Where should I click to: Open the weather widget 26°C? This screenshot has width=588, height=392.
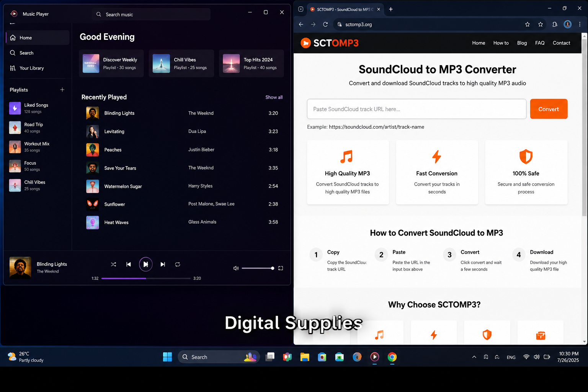[26, 357]
